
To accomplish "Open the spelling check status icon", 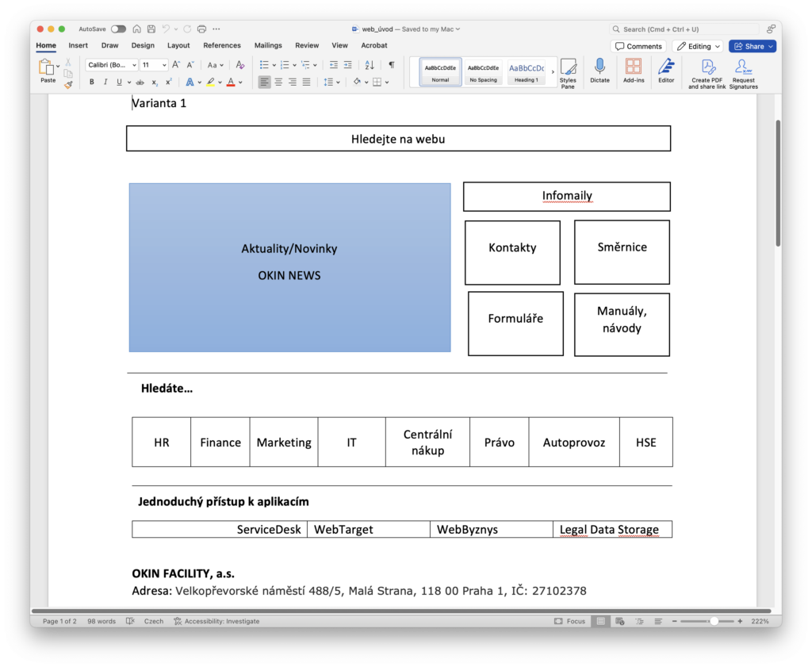I will coord(130,621).
